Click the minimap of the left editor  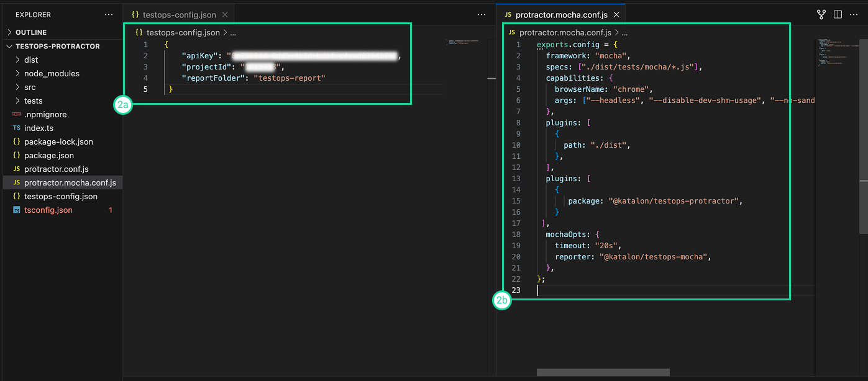click(463, 43)
